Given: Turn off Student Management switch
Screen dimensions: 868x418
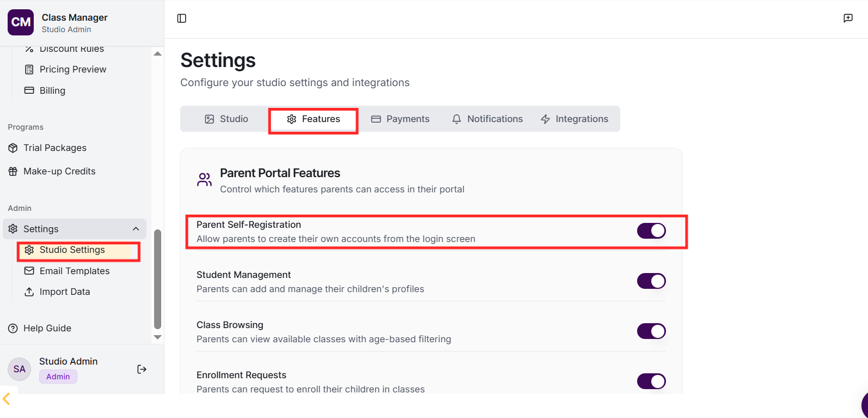Looking at the screenshot, I should pyautogui.click(x=651, y=281).
